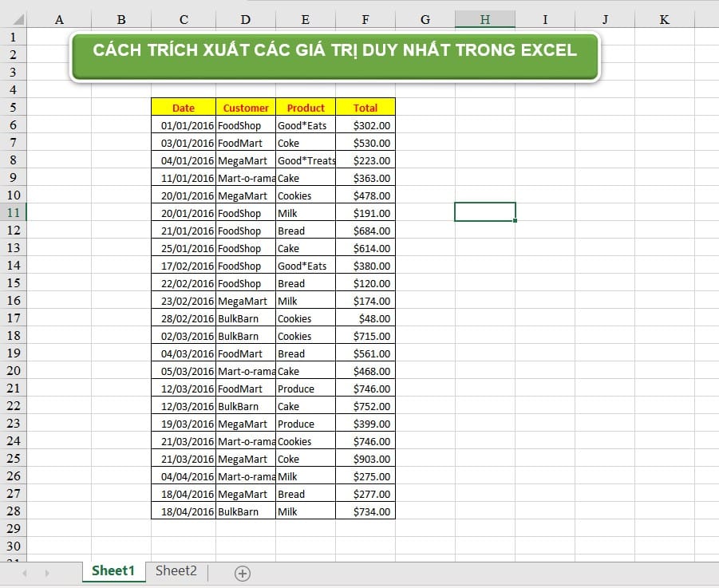Select column F by its header

tap(365, 19)
